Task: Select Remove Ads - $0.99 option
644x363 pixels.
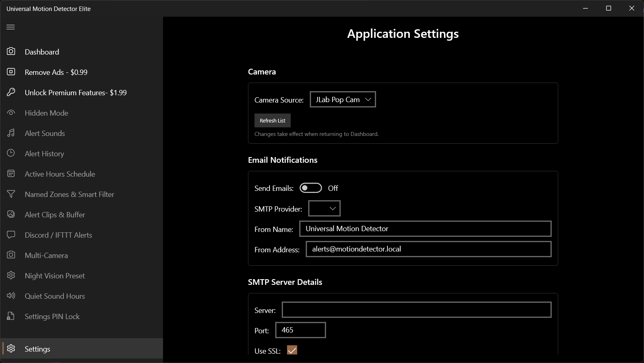Action: (x=81, y=72)
